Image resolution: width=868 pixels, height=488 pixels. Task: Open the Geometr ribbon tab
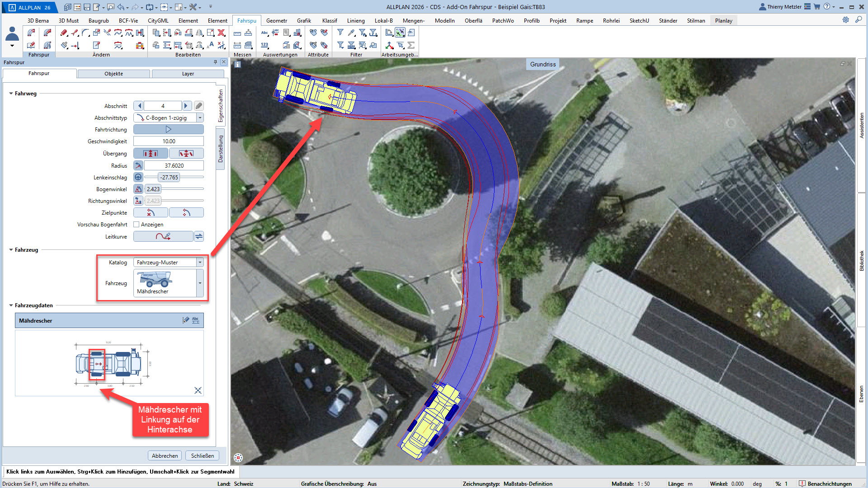click(276, 20)
